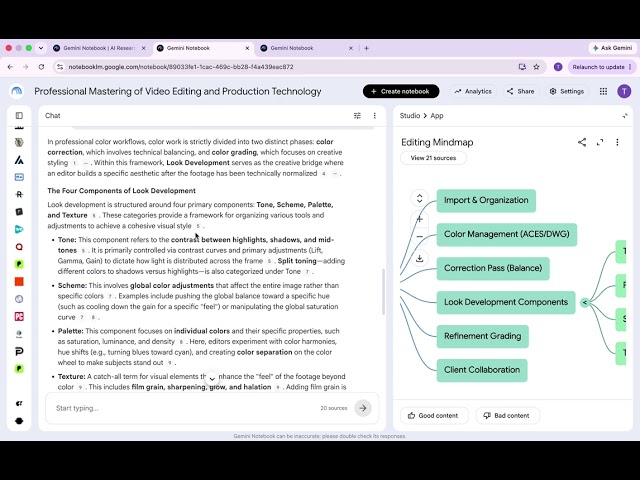The width and height of the screenshot is (640, 480).
Task: Open the teal play-badge source icon in sidebar
Action: click(x=19, y=229)
